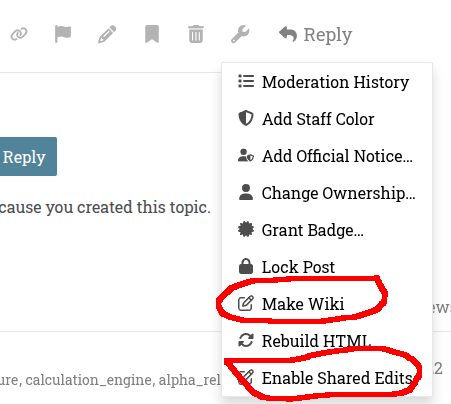451x404 pixels.
Task: Select Add Staff Color
Action: 327,119
